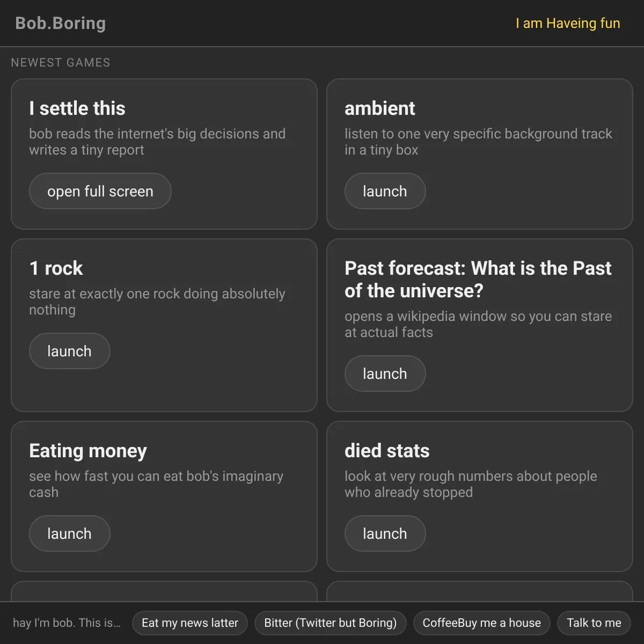Click 'CoffeeBuy me a house' button
The image size is (644, 644).
coord(482,623)
